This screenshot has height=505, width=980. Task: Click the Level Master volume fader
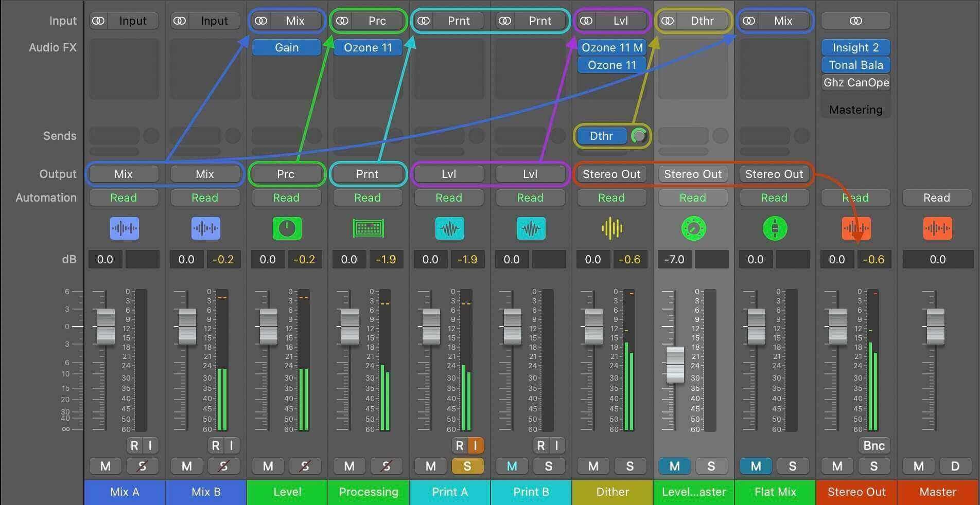pos(675,365)
